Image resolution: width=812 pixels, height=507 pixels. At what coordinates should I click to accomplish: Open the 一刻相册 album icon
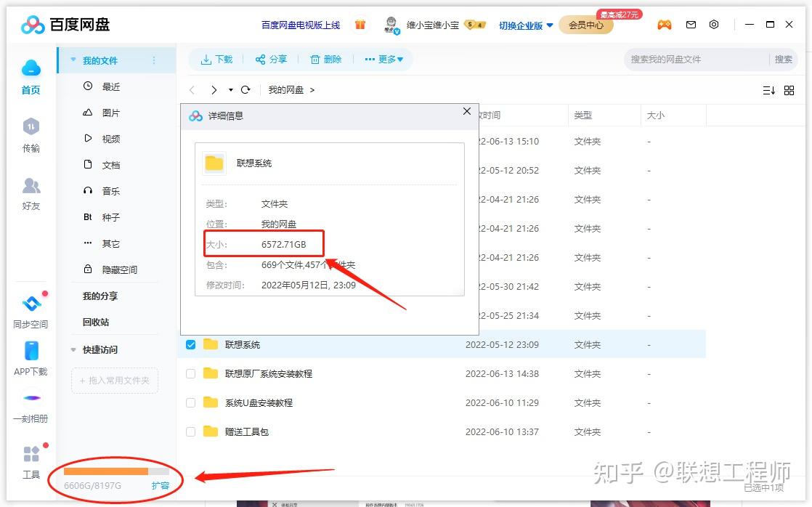(31, 398)
